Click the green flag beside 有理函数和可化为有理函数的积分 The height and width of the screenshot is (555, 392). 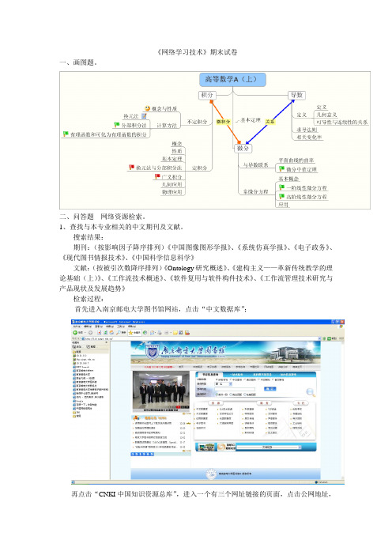66,134
